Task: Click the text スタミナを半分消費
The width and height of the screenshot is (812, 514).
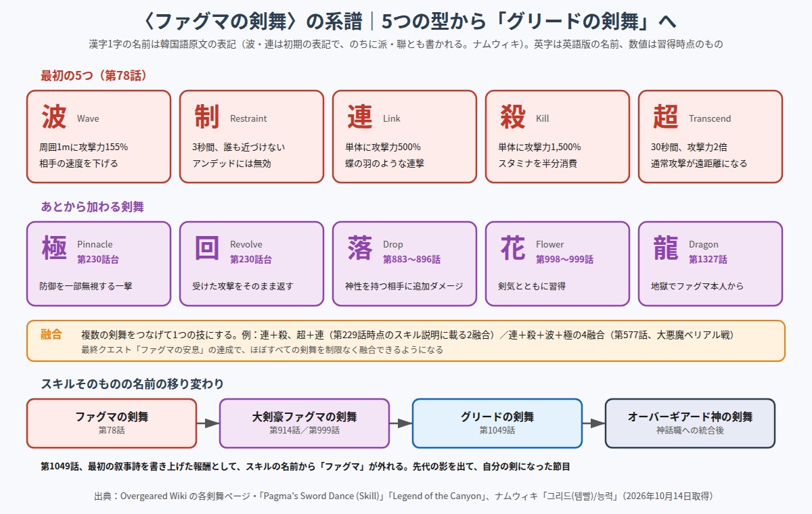Action: pos(537,164)
